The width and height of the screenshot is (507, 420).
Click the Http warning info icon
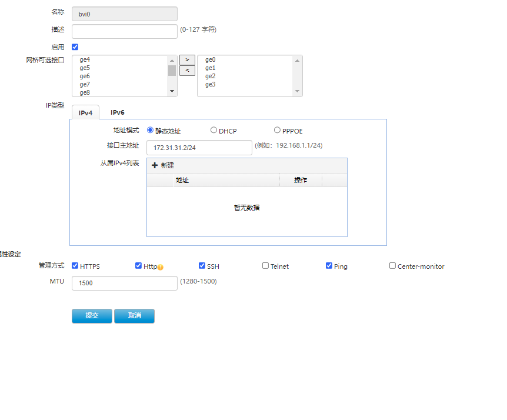(x=161, y=267)
